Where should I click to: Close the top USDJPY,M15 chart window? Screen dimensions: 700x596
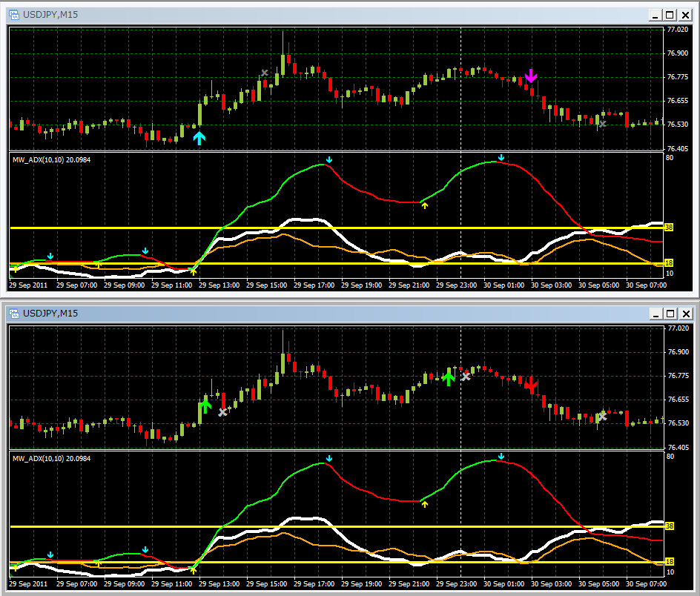pos(684,14)
